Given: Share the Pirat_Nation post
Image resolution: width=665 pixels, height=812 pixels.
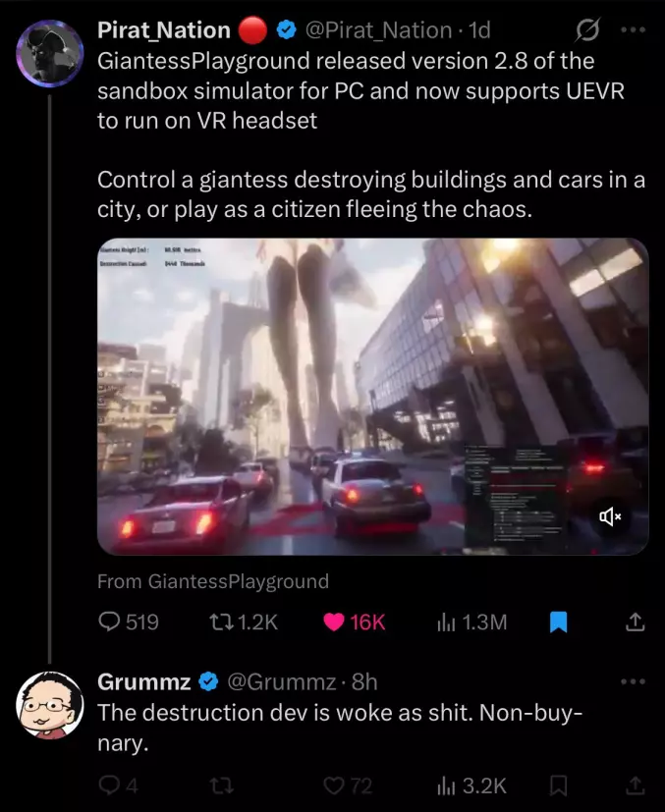Looking at the screenshot, I should [x=635, y=622].
